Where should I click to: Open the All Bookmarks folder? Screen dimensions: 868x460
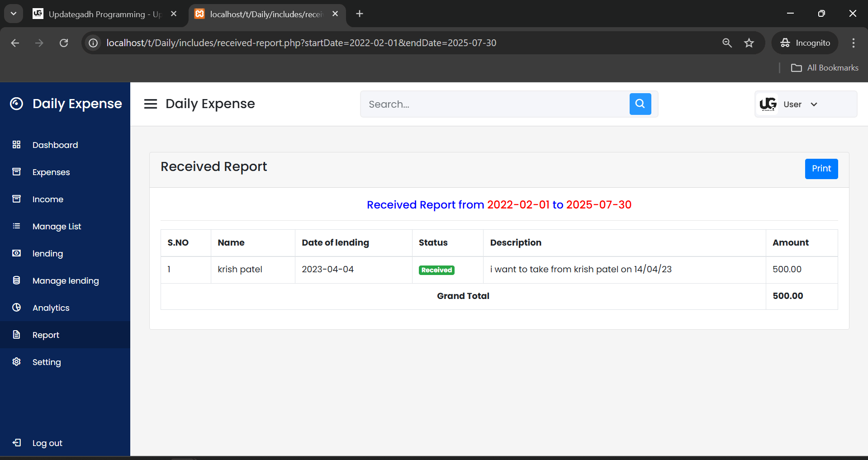(824, 68)
